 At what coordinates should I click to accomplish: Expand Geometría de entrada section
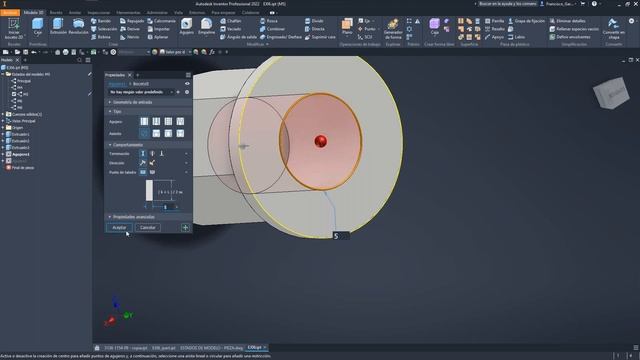click(110, 102)
